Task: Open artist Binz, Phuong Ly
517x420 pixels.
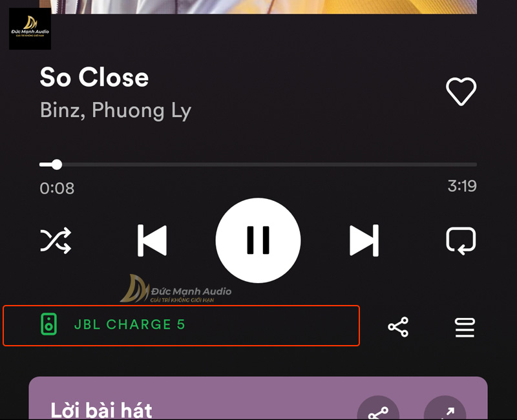Action: 116,110
